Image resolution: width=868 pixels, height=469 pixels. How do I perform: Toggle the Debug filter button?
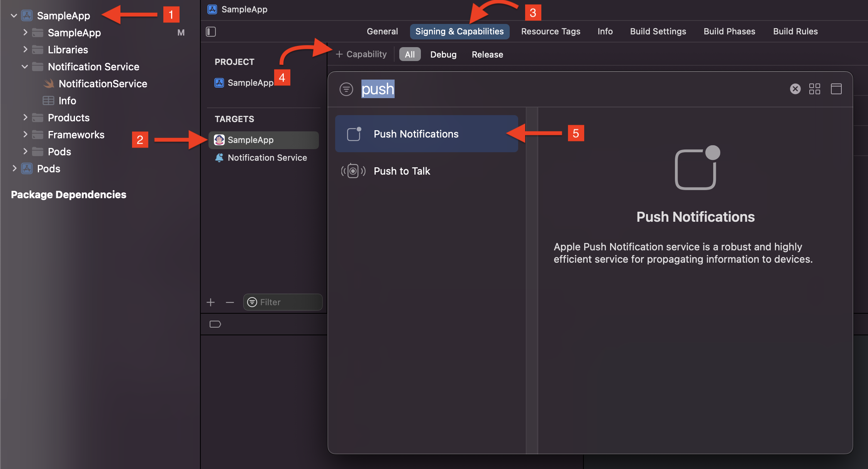pos(443,54)
